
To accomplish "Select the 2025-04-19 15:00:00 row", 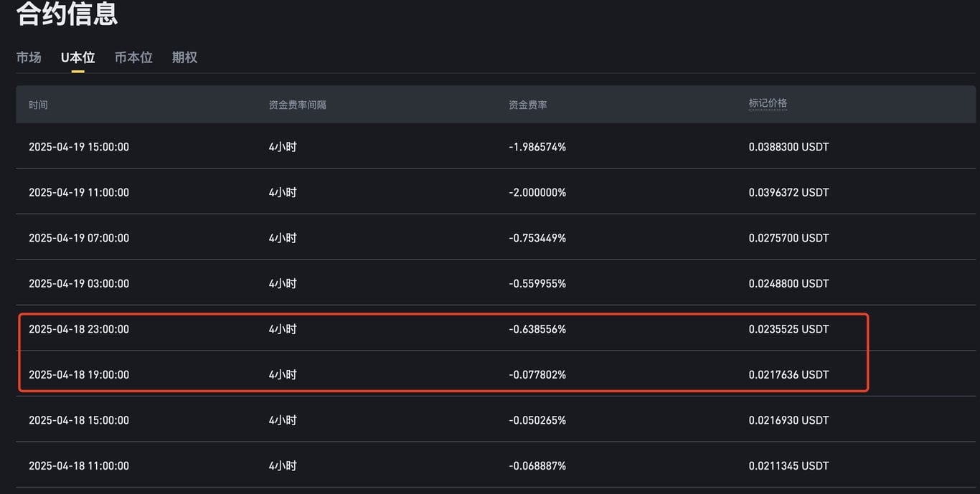I will click(496, 146).
